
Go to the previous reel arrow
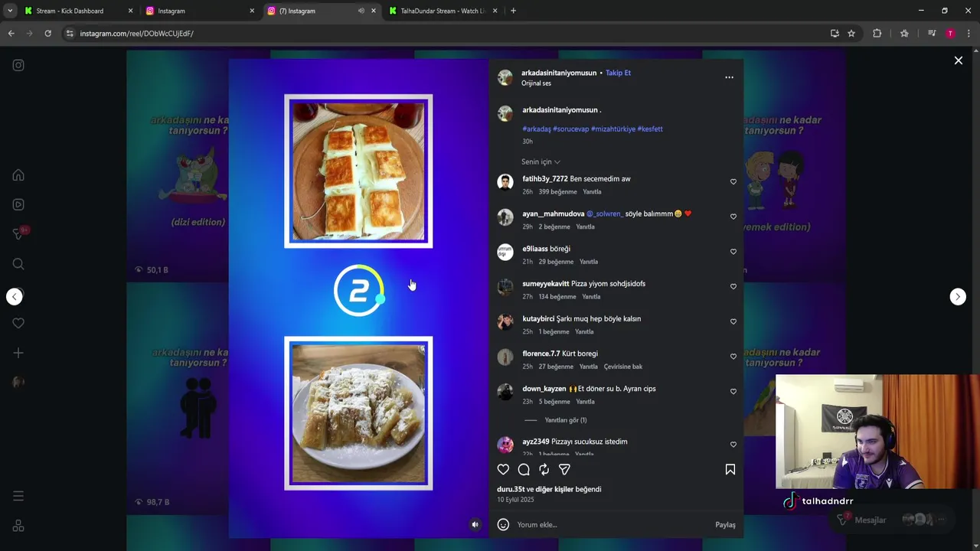15,297
